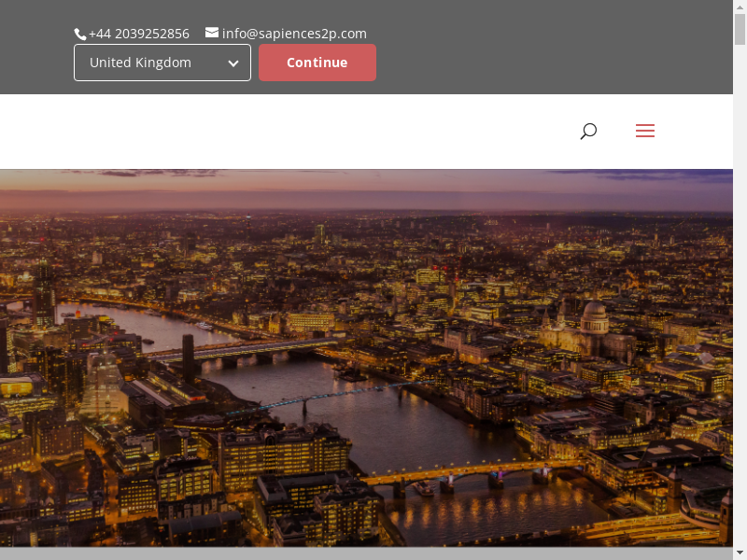747x560 pixels.
Task: Click the envelope email icon
Action: coord(212,33)
